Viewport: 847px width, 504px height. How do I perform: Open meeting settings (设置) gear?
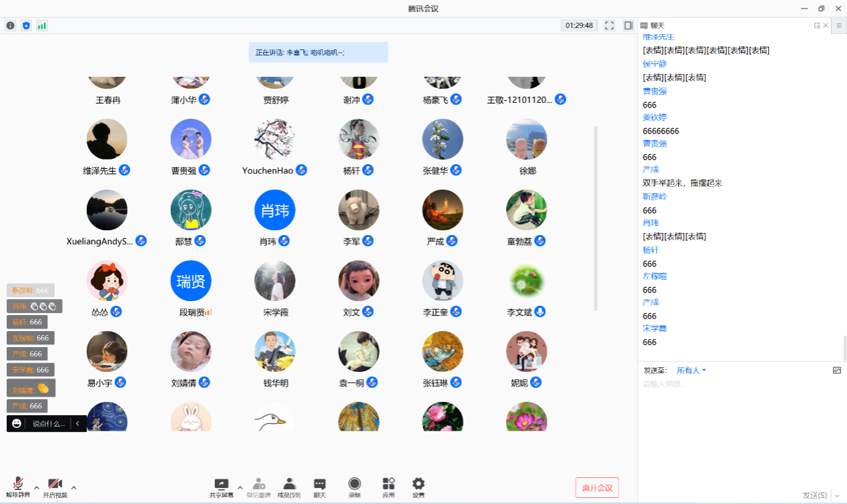[418, 487]
